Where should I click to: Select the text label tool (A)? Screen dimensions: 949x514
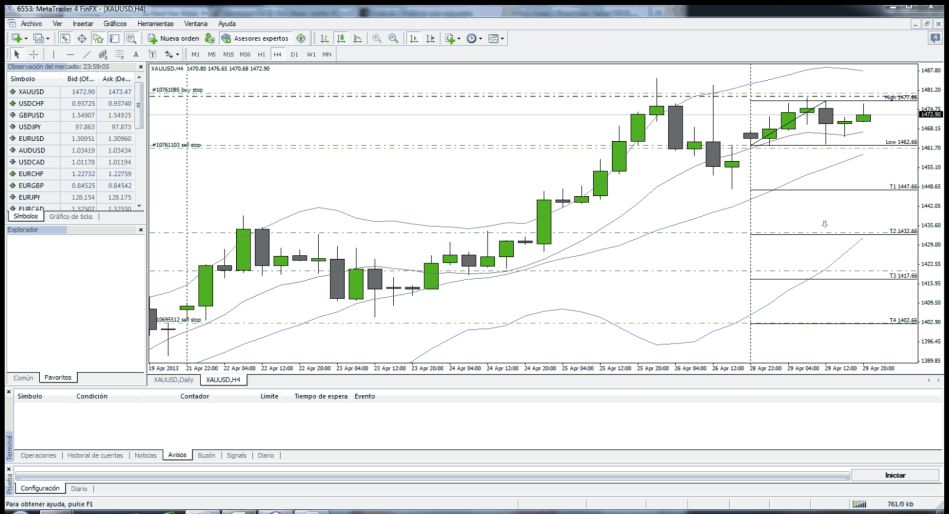(x=135, y=54)
